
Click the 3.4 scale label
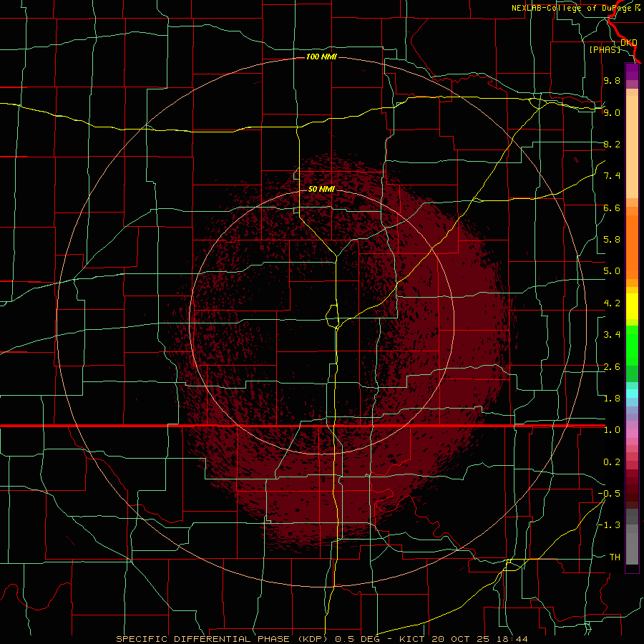tap(612, 335)
